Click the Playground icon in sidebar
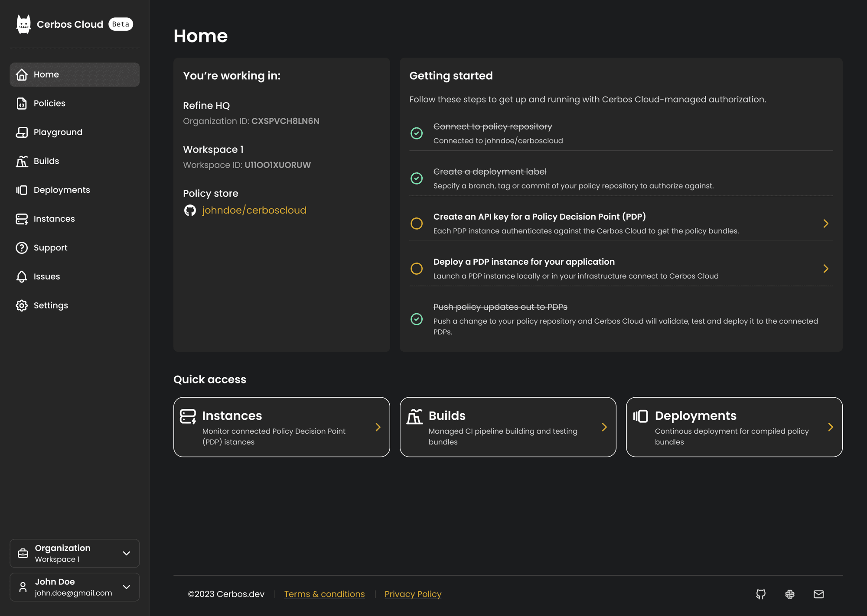 coord(22,132)
